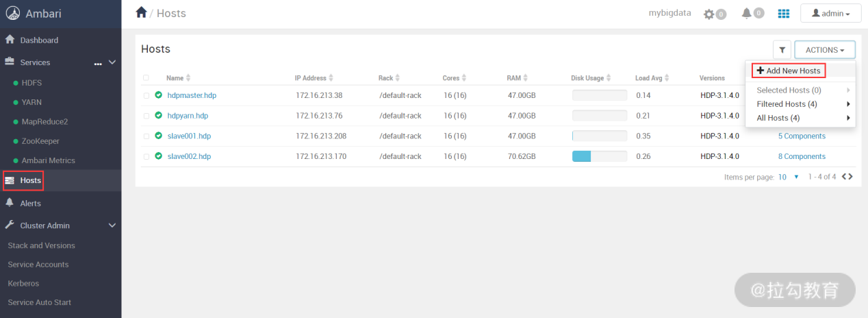Viewport: 868px width, 318px height.
Task: Click the filter funnel icon
Action: [782, 50]
